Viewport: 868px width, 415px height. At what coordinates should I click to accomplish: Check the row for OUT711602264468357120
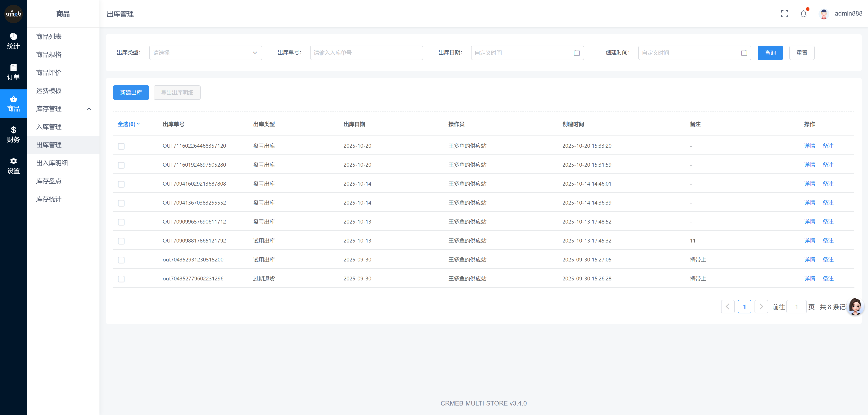121,146
